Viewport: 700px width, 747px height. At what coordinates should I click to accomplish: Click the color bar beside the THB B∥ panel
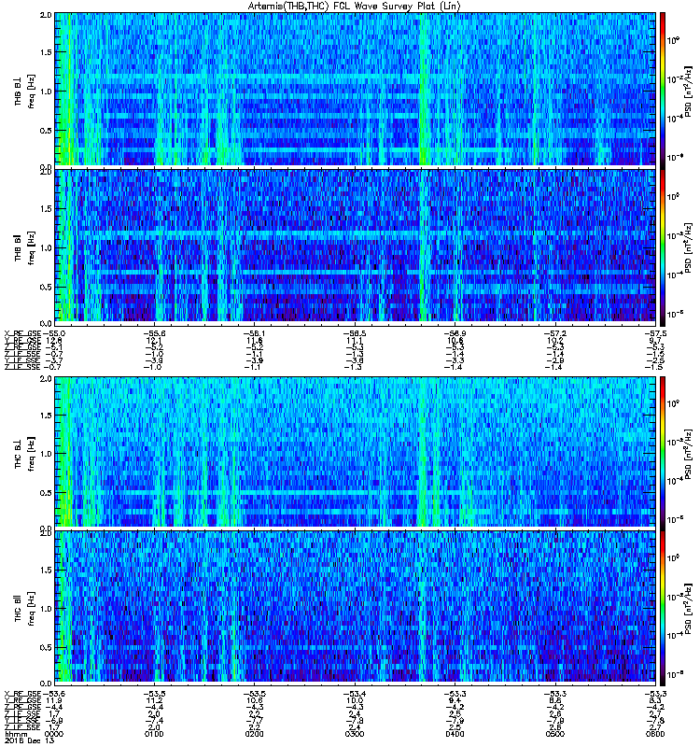coord(662,246)
